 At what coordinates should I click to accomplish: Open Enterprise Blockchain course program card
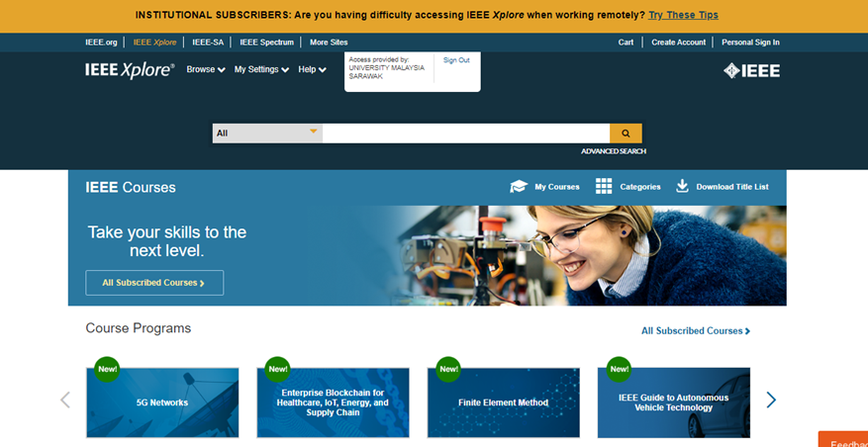333,402
